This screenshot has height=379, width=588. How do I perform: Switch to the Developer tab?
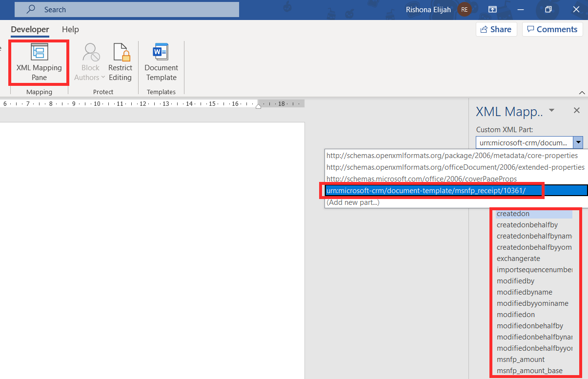(30, 30)
